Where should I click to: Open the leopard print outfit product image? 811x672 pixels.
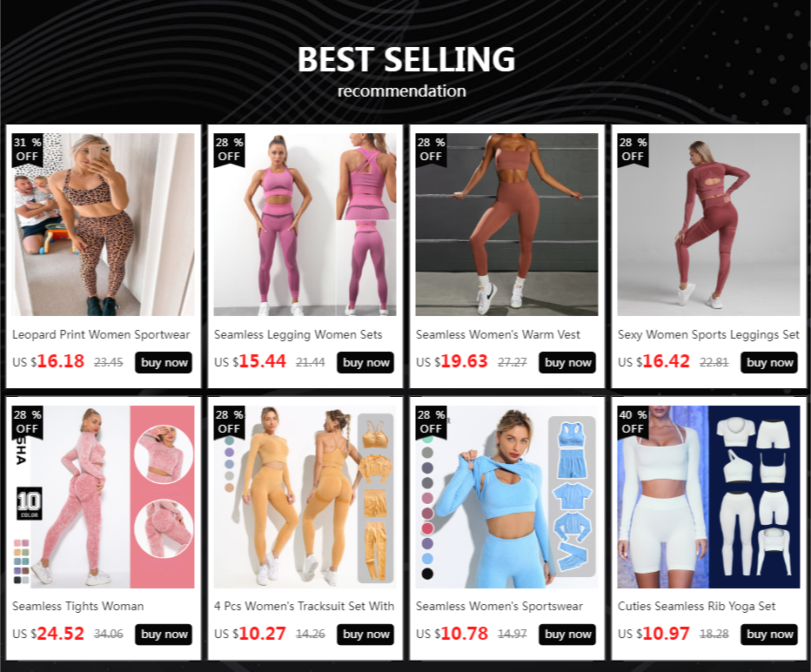coord(104,225)
